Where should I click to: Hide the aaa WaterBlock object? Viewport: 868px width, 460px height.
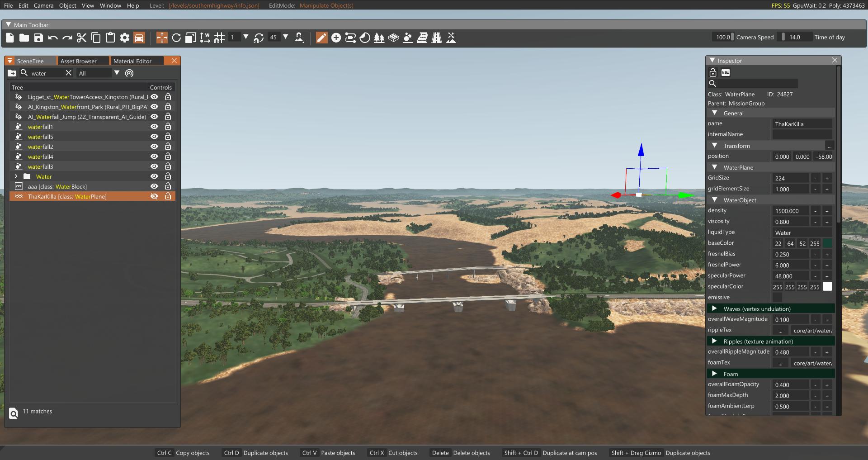tap(154, 186)
